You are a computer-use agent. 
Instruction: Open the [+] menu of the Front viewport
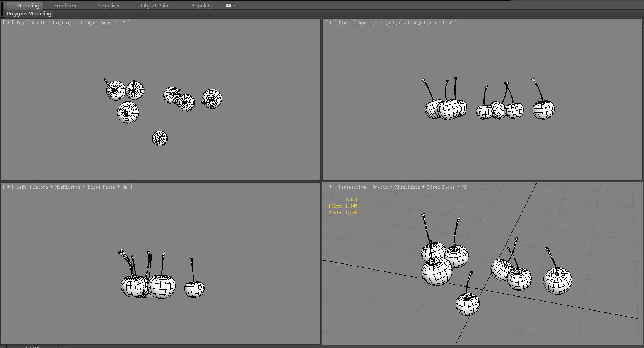click(330, 23)
